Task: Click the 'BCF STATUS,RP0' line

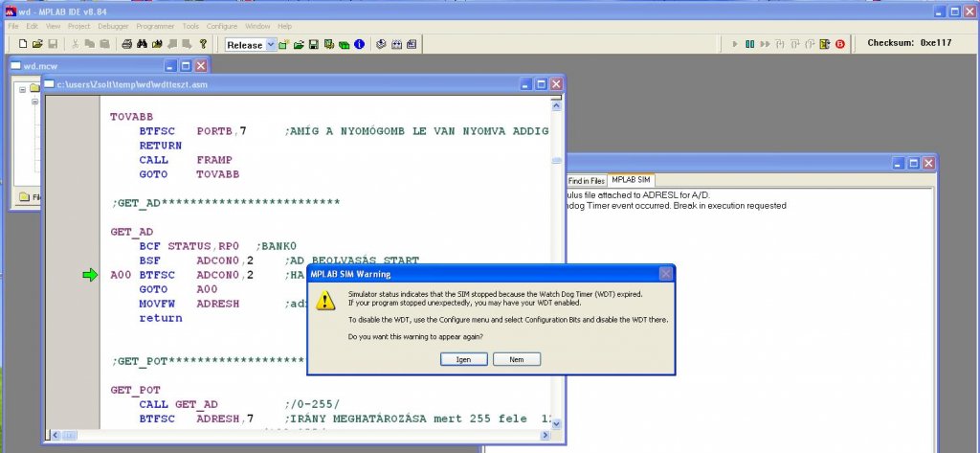Action: [189, 246]
